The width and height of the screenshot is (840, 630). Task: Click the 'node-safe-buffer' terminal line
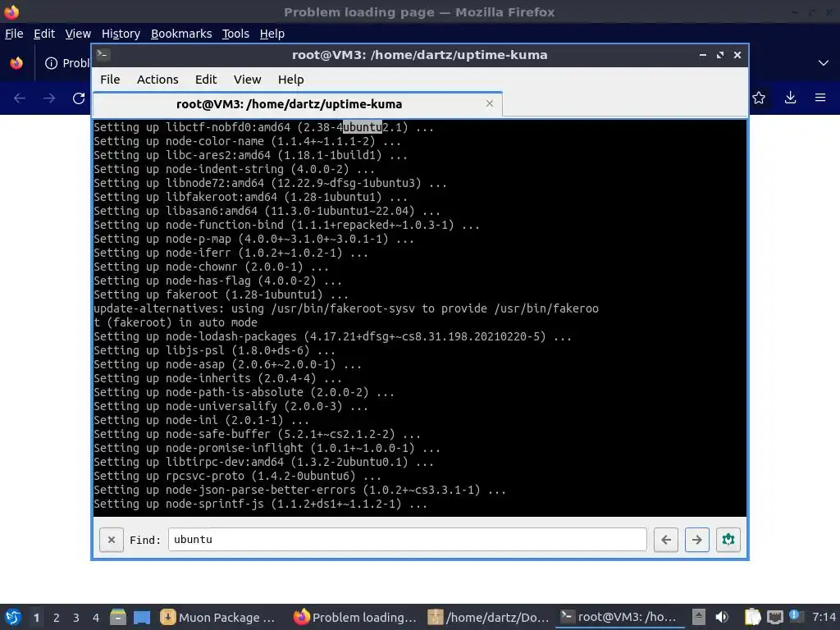click(x=257, y=434)
